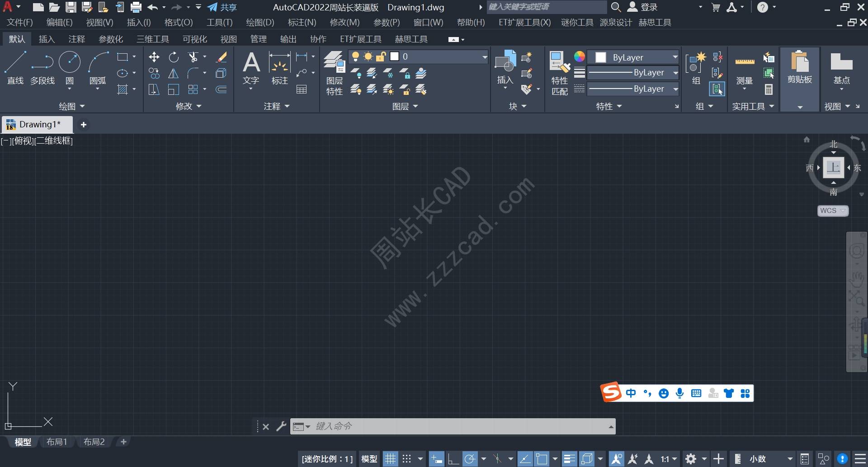The height and width of the screenshot is (467, 868).
Task: Open the annotation scale 1:1 dropdown
Action: 669,459
